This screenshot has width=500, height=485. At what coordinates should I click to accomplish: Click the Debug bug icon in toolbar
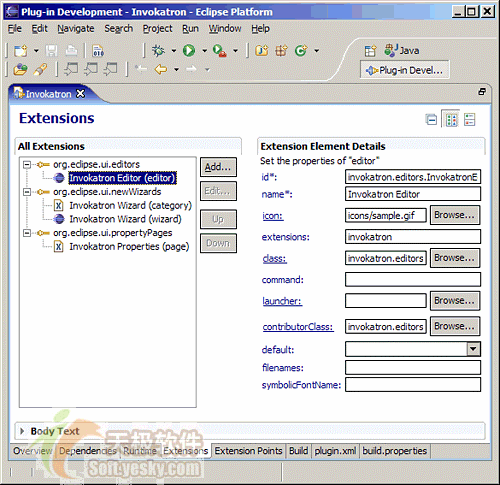[x=158, y=51]
